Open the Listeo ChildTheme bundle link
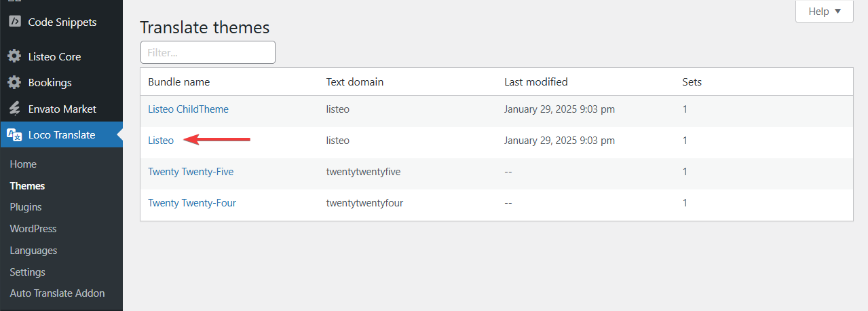The width and height of the screenshot is (868, 311). point(188,109)
